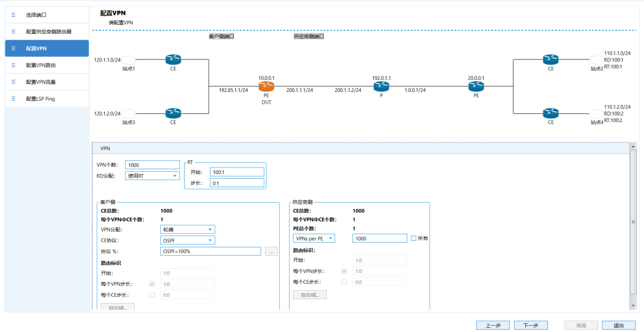This screenshot has width=644, height=332.
Task: Toggle customer-side 每个CE步长 checkbox
Action: [152, 295]
